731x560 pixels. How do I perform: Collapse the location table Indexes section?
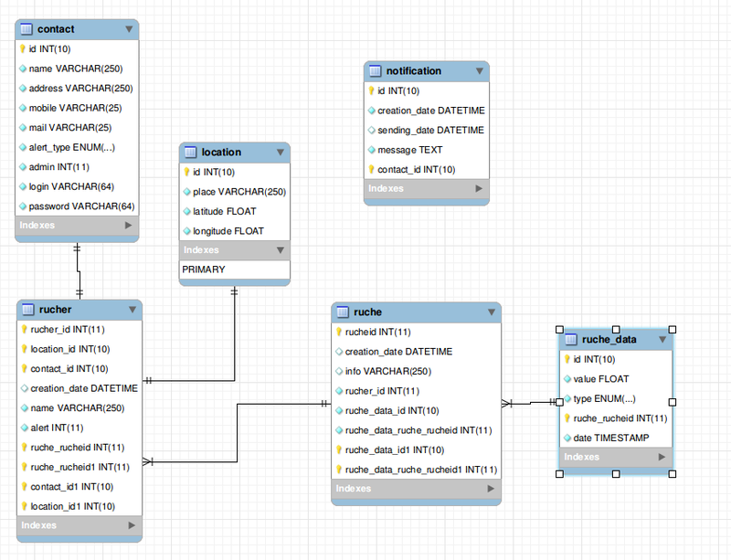[280, 249]
